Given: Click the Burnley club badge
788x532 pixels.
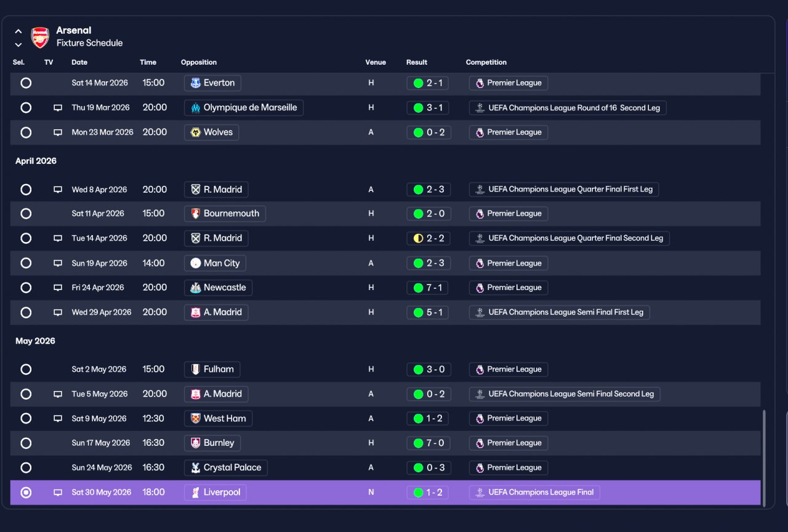Looking at the screenshot, I should [196, 443].
